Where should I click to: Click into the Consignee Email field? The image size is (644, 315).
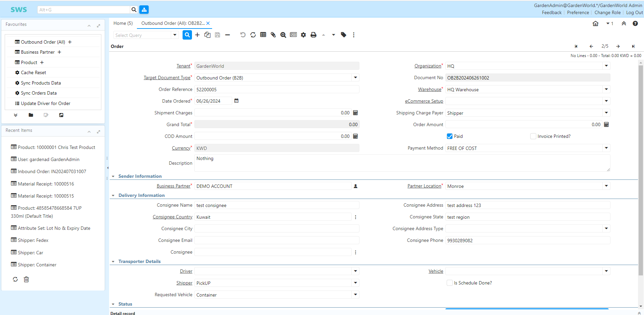coord(277,240)
